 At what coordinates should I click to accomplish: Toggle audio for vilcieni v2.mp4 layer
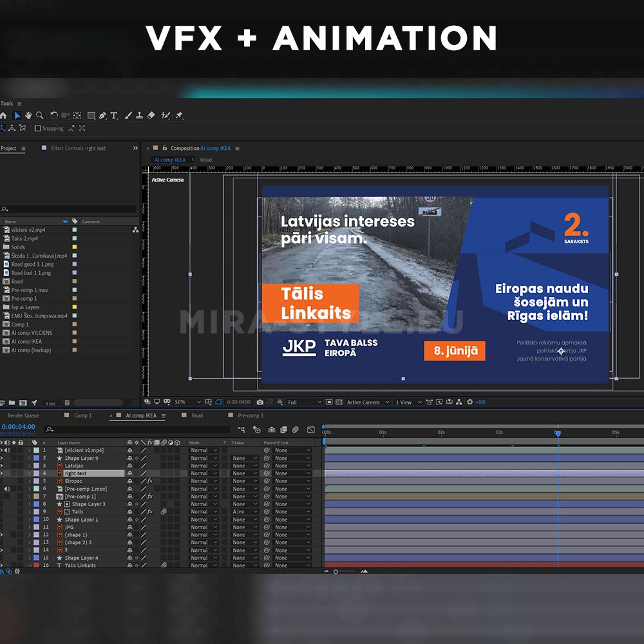coord(7,450)
